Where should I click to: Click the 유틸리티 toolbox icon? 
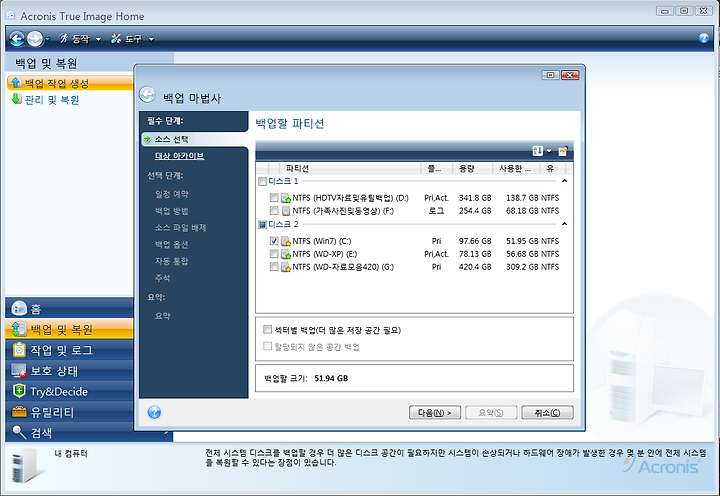tap(19, 411)
